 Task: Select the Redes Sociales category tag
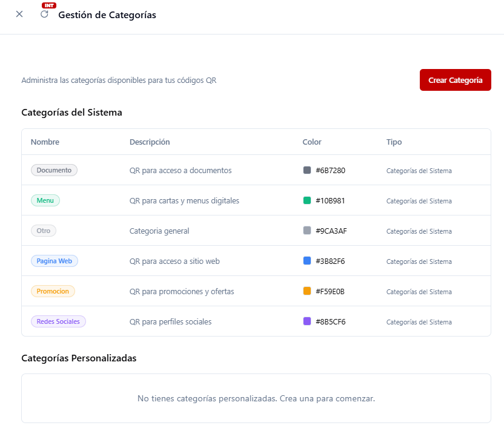(58, 321)
